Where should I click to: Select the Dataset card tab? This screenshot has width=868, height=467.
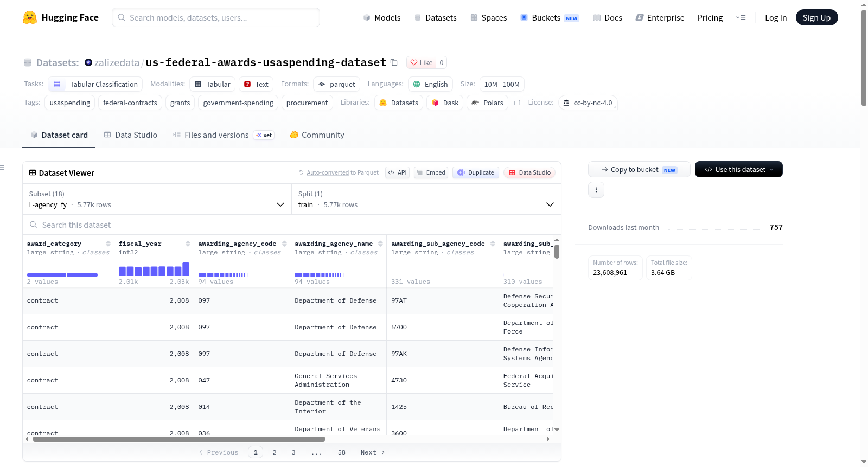coord(59,135)
